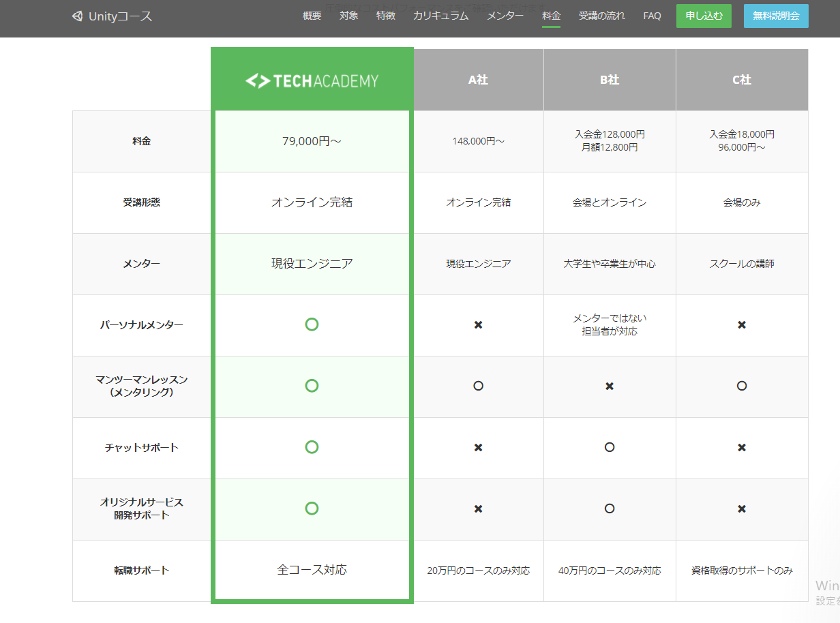The width and height of the screenshot is (840, 623).
Task: Click C社 cross mark in チャットサポート row
Action: 742,448
